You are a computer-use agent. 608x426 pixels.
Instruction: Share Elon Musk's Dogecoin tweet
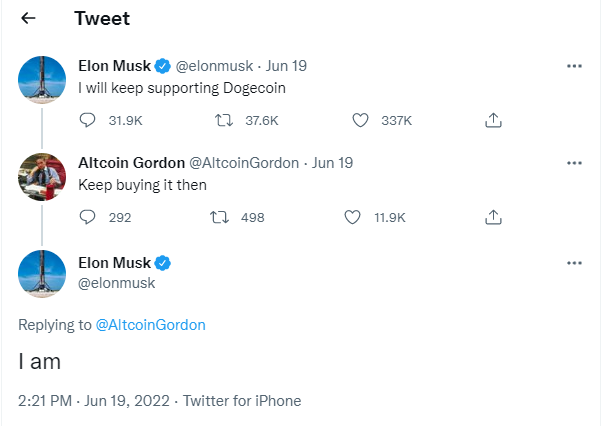(492, 120)
